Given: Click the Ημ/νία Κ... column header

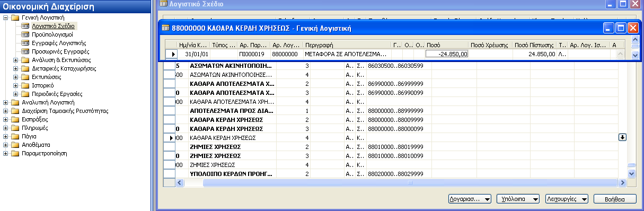Looking at the screenshot, I should [194, 45].
